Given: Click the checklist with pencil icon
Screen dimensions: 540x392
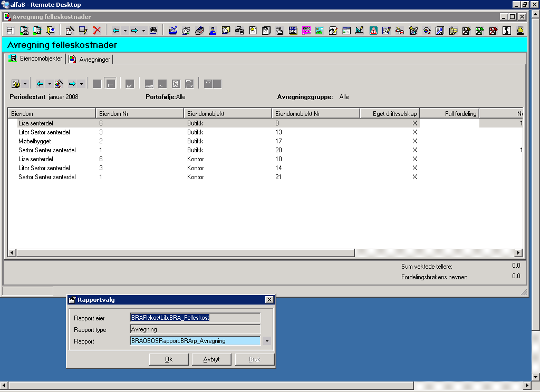Looking at the screenshot, I should (387, 31).
